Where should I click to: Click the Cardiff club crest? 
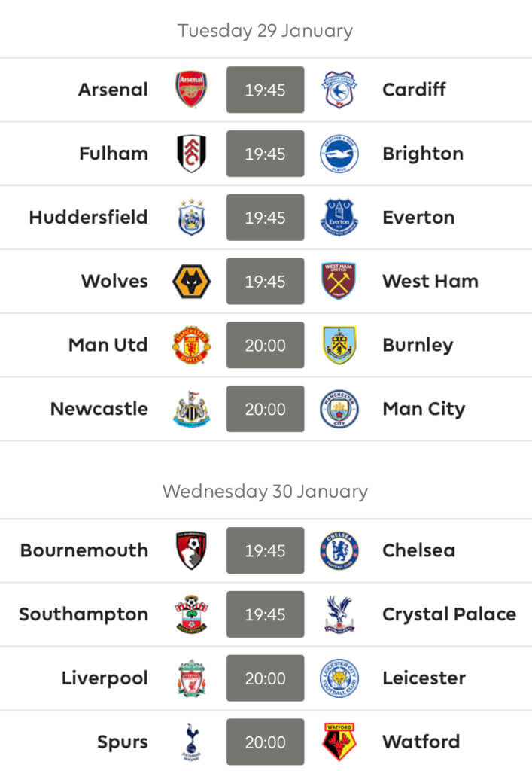[x=339, y=89]
